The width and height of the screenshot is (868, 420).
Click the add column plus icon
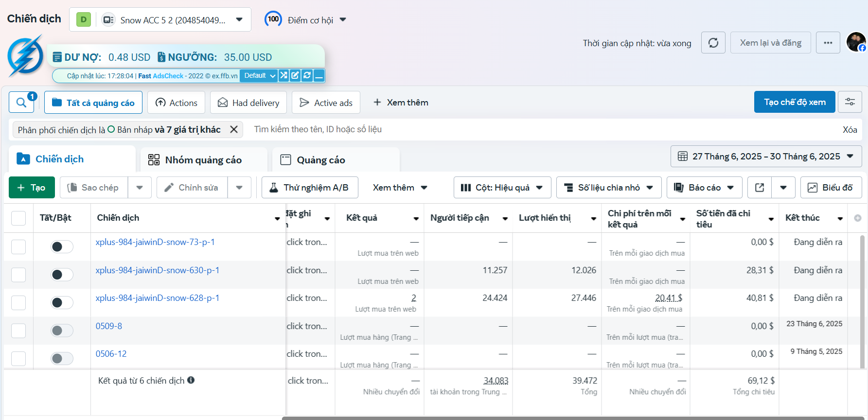coord(858,218)
